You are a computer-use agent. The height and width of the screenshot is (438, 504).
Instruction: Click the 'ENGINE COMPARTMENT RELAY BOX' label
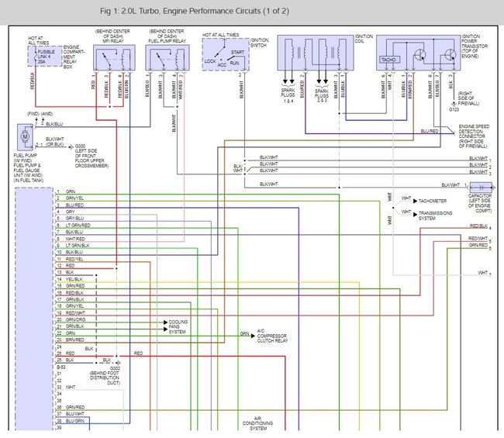point(74,57)
